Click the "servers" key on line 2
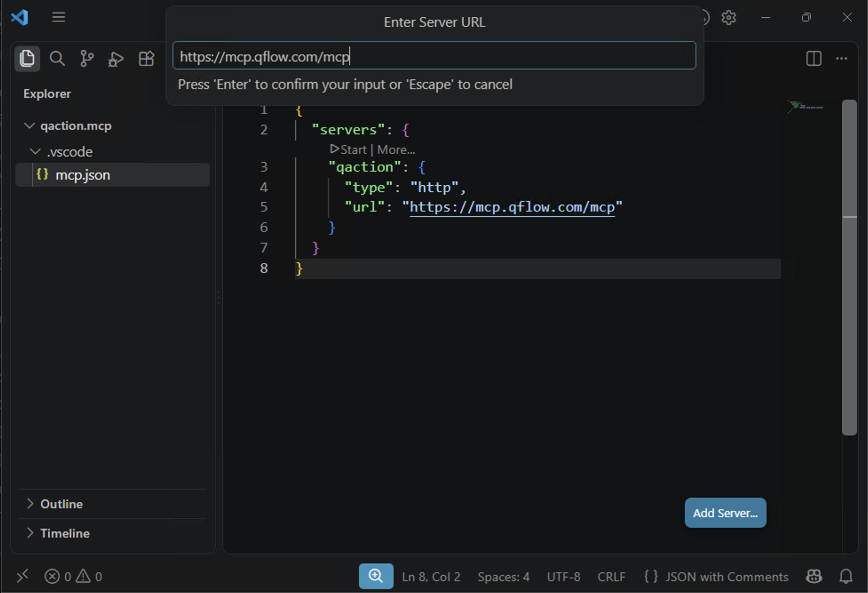 pos(348,130)
